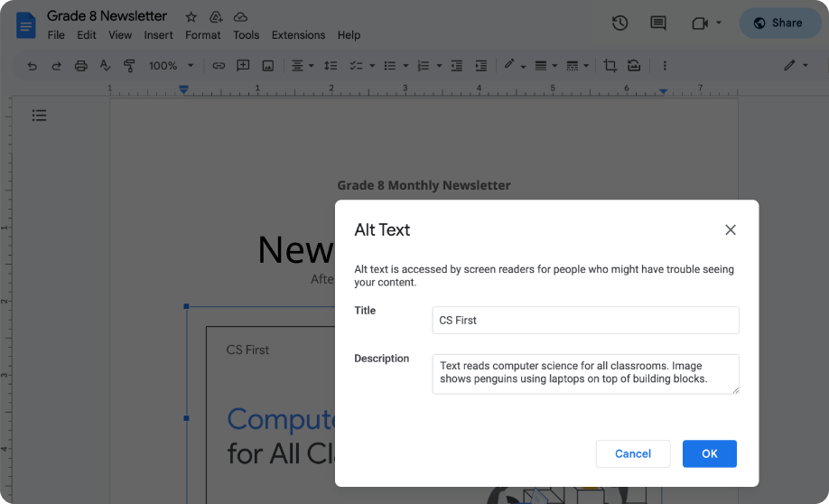
Task: Open the Tools menu
Action: pyautogui.click(x=247, y=35)
